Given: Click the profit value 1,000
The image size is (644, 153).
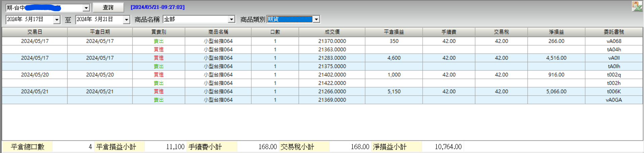Looking at the screenshot, I should coord(394,74).
